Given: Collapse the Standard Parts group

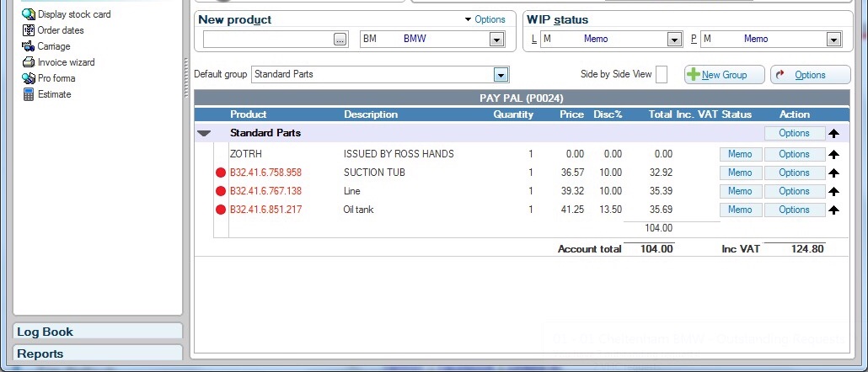Looking at the screenshot, I should (205, 133).
